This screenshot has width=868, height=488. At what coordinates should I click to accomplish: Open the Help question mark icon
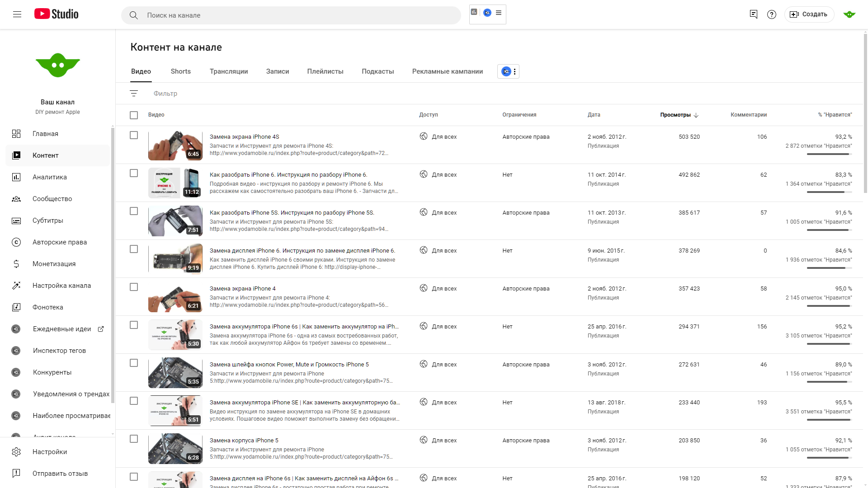coord(772,14)
